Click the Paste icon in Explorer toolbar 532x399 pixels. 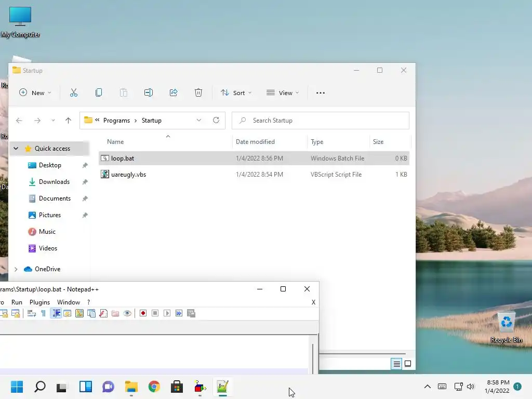click(124, 92)
